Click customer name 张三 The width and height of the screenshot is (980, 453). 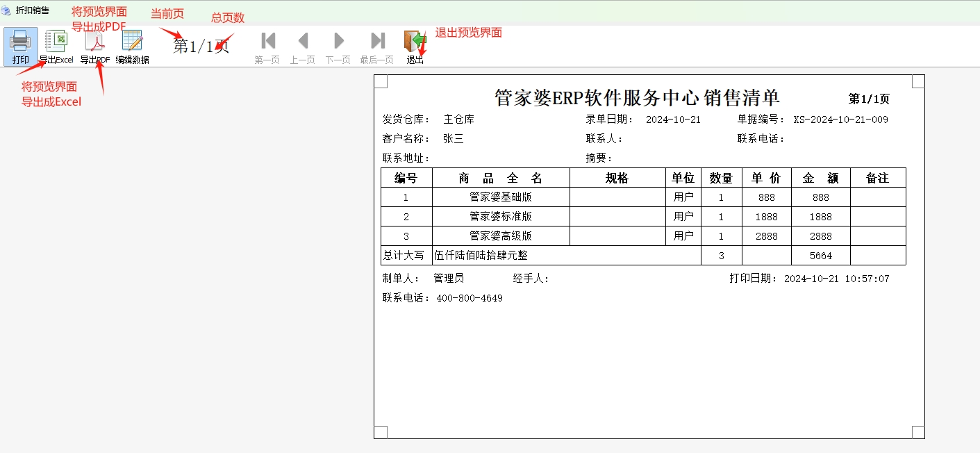click(453, 139)
